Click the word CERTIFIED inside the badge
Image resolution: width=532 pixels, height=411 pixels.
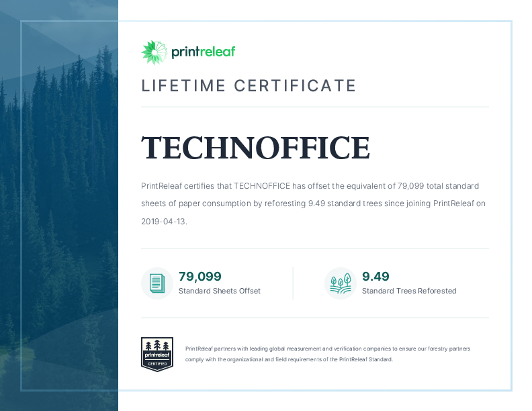(157, 363)
